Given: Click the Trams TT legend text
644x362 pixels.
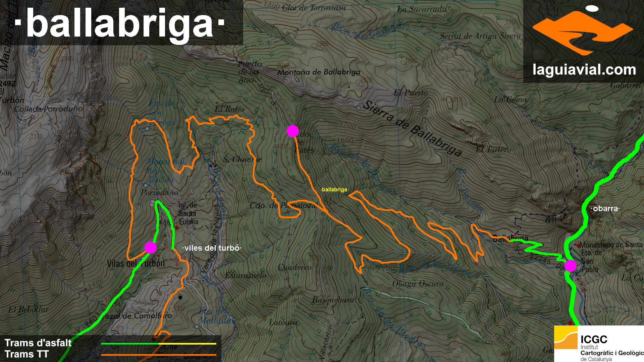Looking at the screenshot, I should [27, 354].
